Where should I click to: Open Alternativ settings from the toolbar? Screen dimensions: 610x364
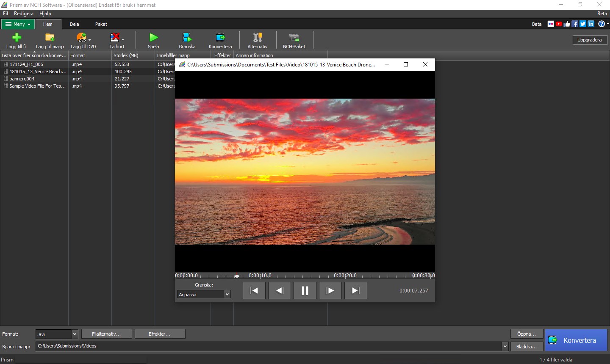click(257, 38)
